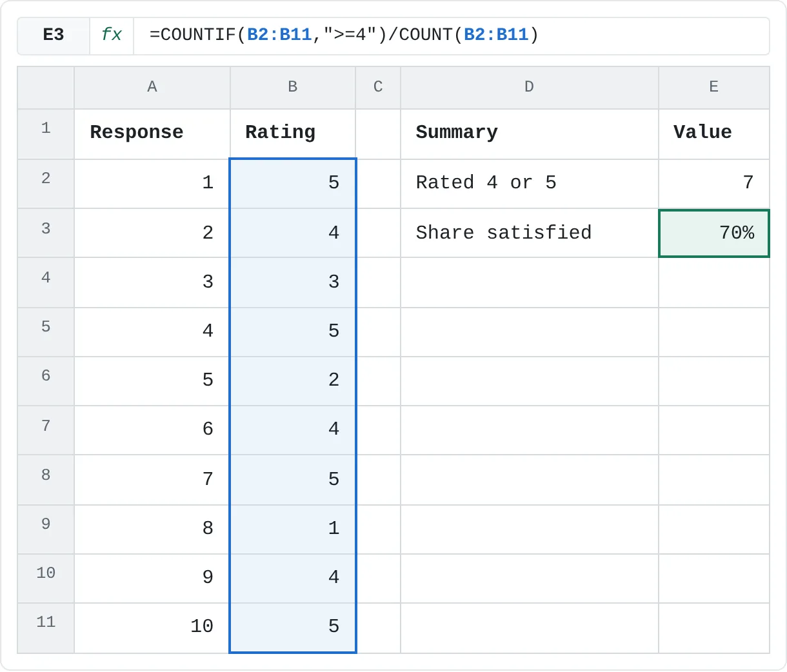Screen dimensions: 787x672
Task: Select row 10 header
Action: [46, 578]
